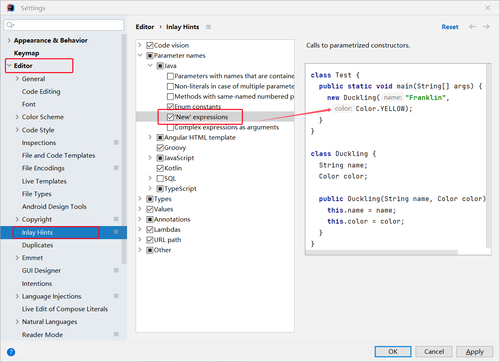Screen dimensions: 500x362
Task: Close the Settings dialog
Action: tap(488, 8)
